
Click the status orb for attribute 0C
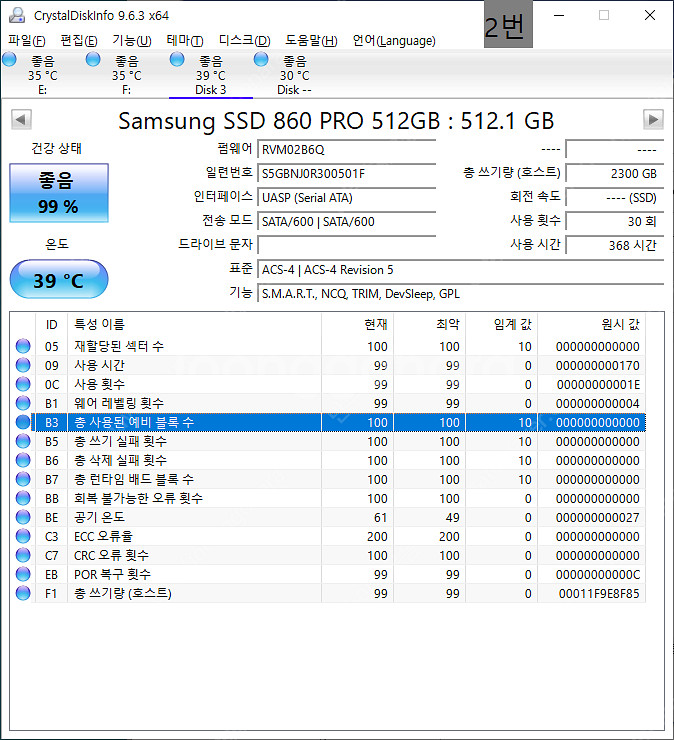(23, 384)
